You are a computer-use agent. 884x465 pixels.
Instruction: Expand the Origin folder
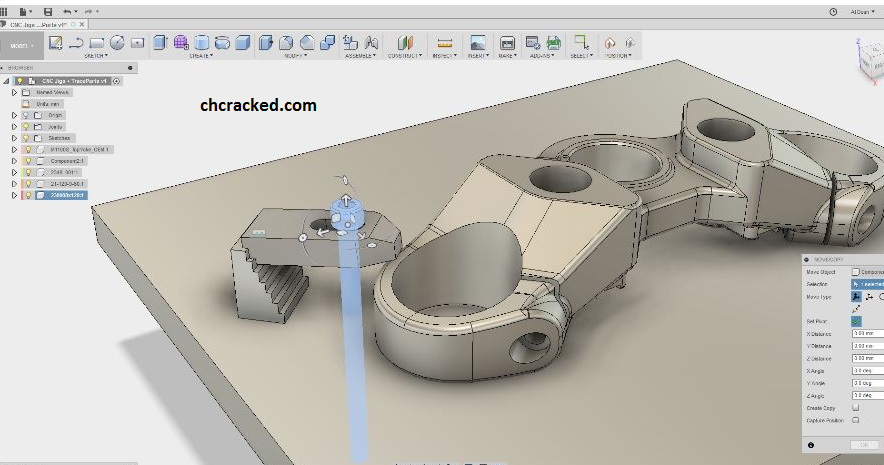point(15,115)
